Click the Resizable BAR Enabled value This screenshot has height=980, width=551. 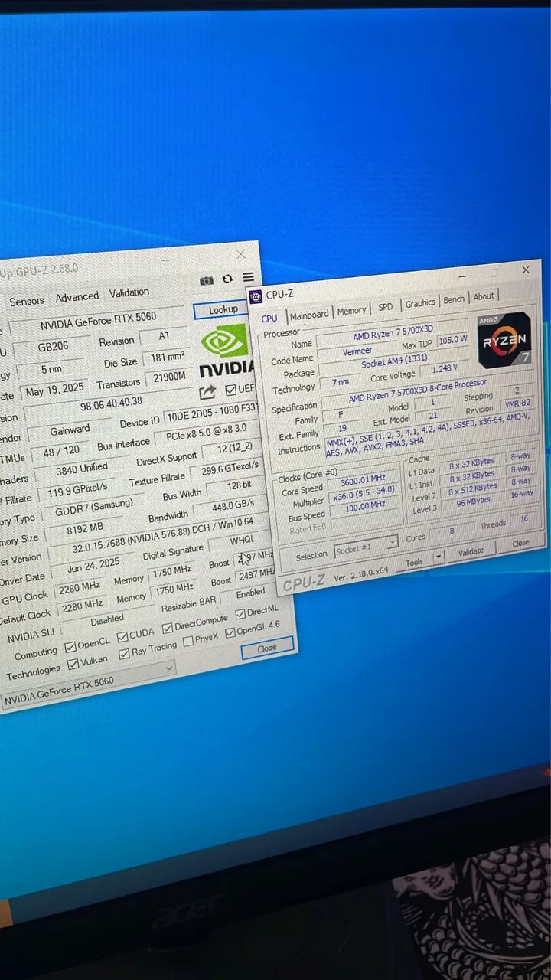coord(249,593)
